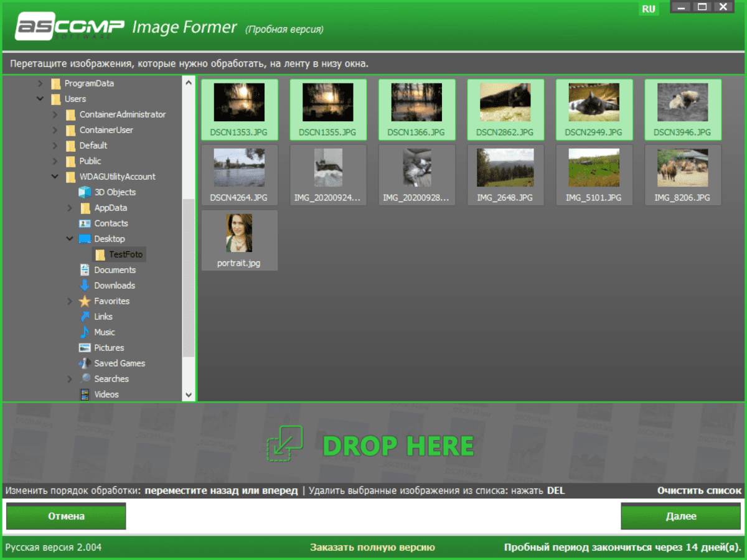
Task: Click the Downloads arrow icon
Action: [85, 286]
